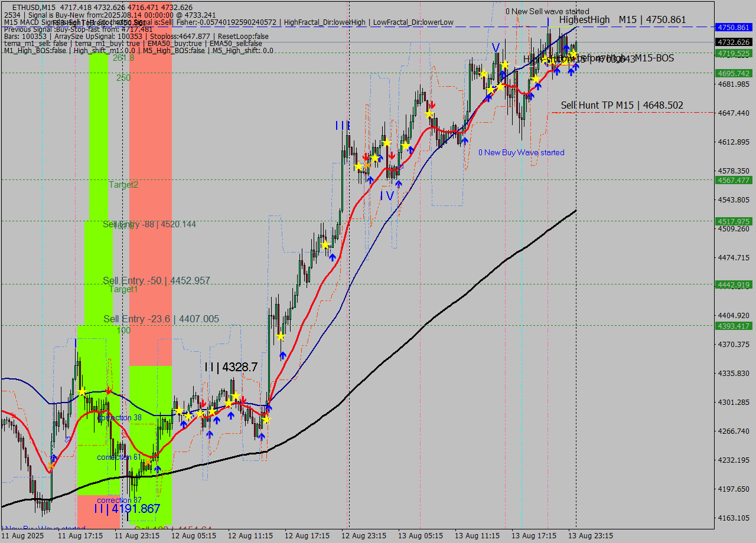
Task: Click the 'Sell Hunt TP M15 | 4648.502' label
Action: (x=623, y=104)
